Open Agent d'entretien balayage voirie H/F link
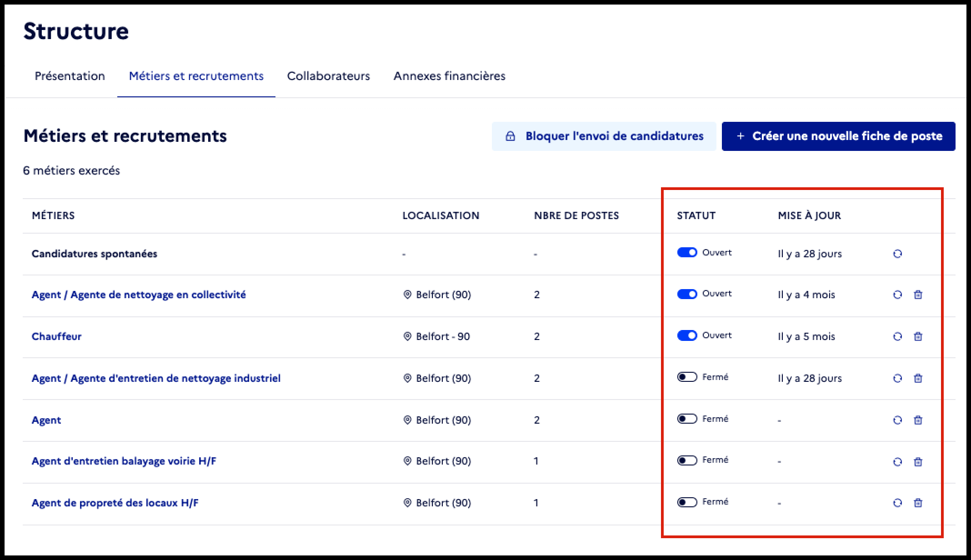Viewport: 971px width, 560px height. tap(124, 461)
